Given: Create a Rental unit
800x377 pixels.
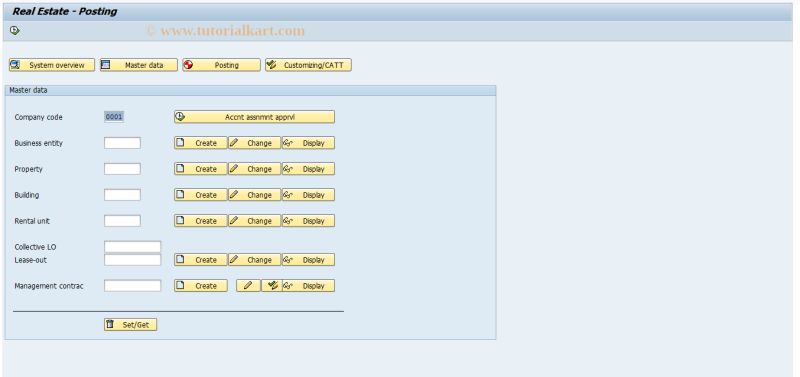Looking at the screenshot, I should (x=201, y=221).
